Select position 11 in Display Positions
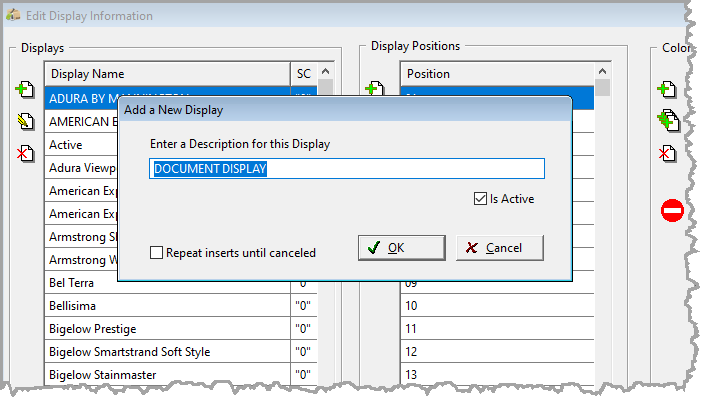The height and width of the screenshot is (399, 702). point(497,329)
